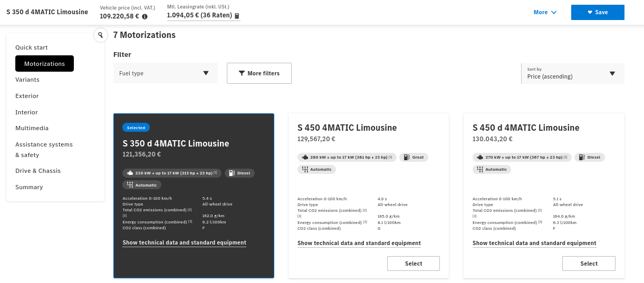Click the gearbox icon on S 350 d card
This screenshot has height=283, width=644.
(130, 185)
